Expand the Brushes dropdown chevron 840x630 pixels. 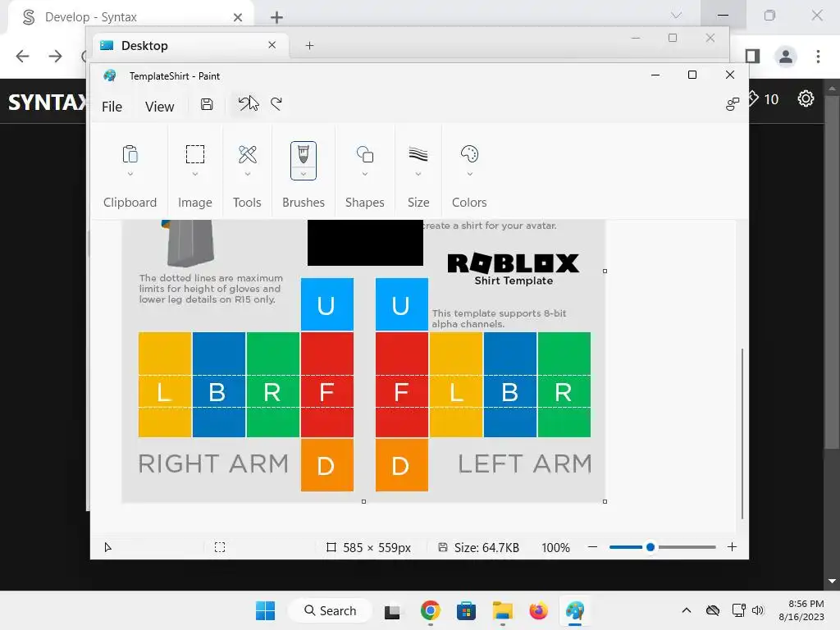pos(304,174)
